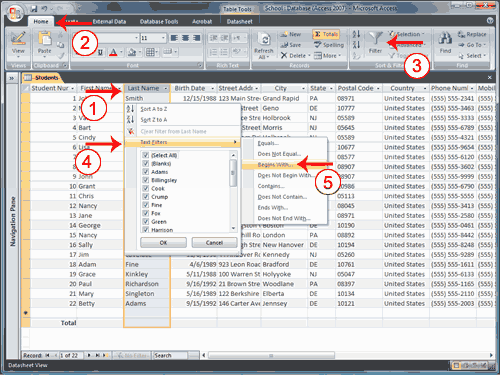Toggle the Totals row
The width and height of the screenshot is (500, 375).
click(326, 34)
